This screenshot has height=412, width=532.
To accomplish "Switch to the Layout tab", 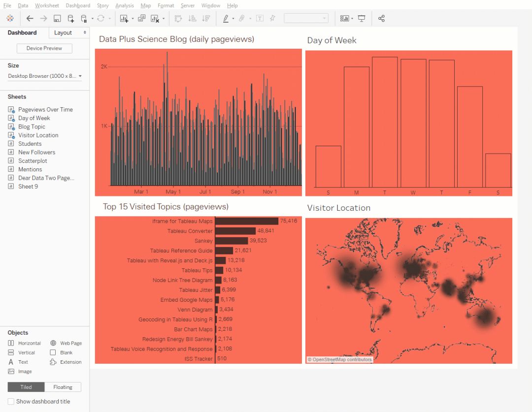I will coord(63,32).
